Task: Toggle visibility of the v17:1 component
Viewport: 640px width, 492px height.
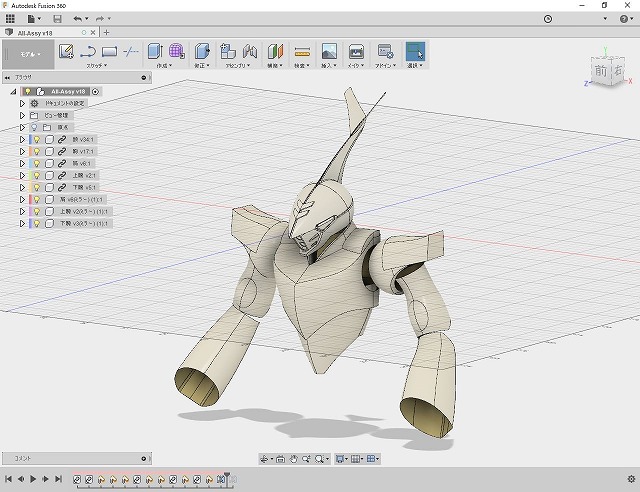Action: click(x=37, y=151)
